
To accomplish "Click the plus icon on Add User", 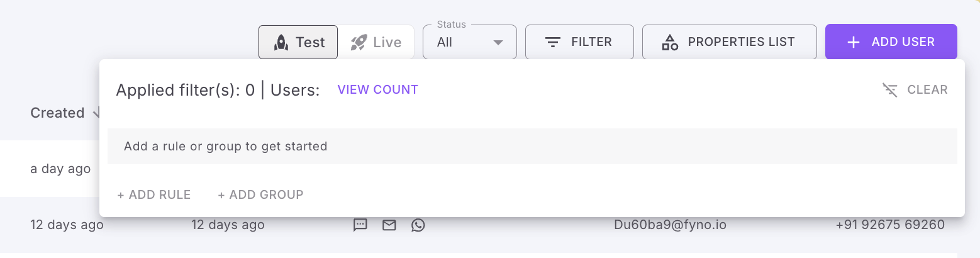I will [x=854, y=42].
